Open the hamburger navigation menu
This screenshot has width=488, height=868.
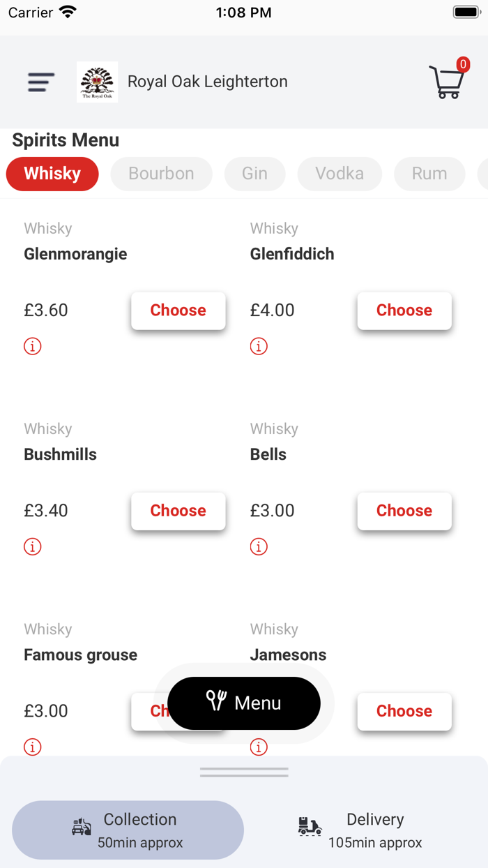[41, 82]
